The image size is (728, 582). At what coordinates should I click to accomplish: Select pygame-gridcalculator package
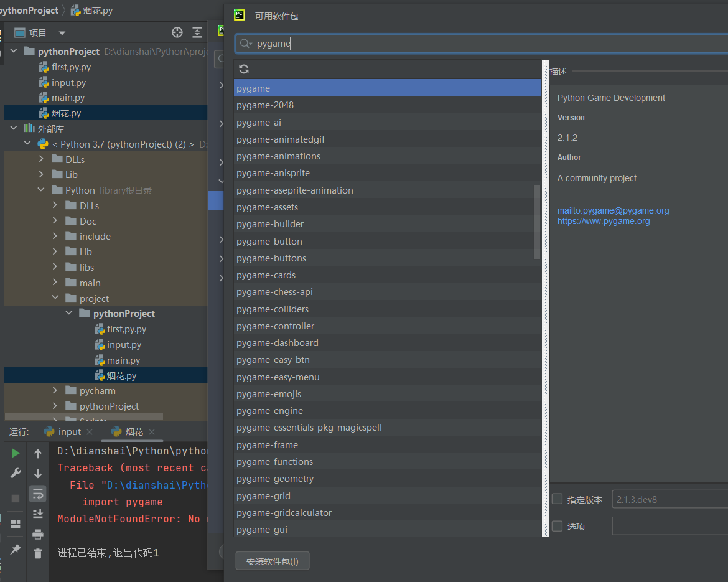[x=387, y=513]
